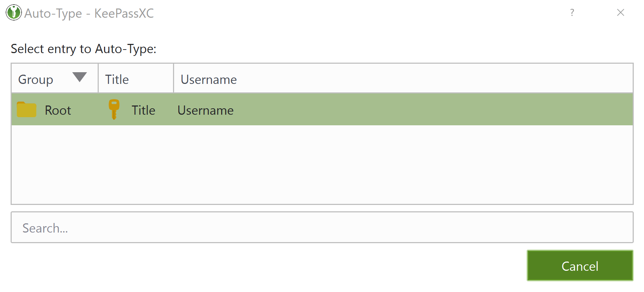Select the folder icon in the Group column

click(26, 110)
